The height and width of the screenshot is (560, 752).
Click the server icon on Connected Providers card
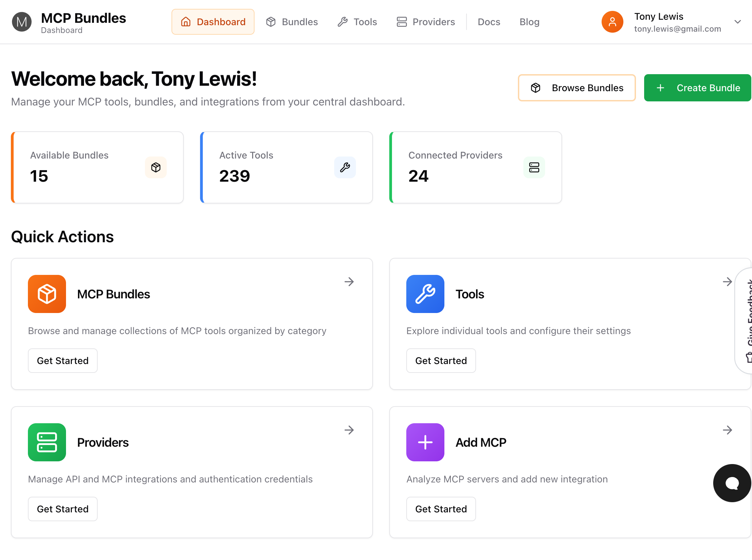534,167
